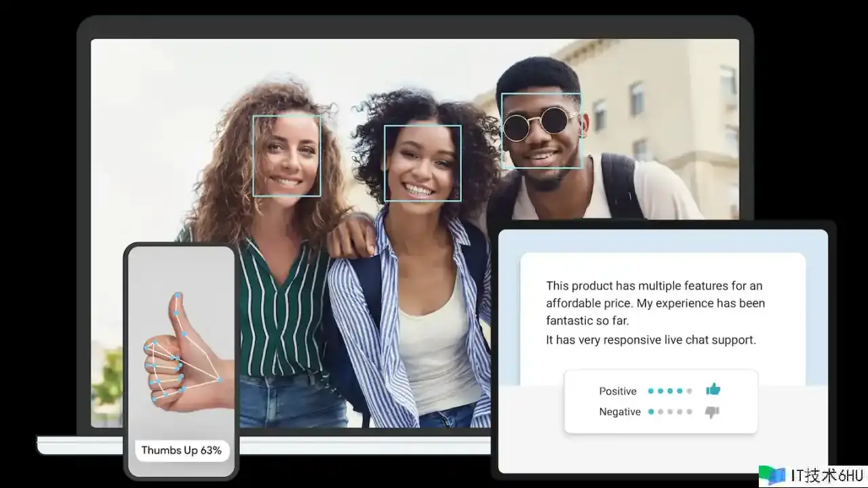Click the blue thumbs up icon
This screenshot has height=488, width=868.
(713, 390)
